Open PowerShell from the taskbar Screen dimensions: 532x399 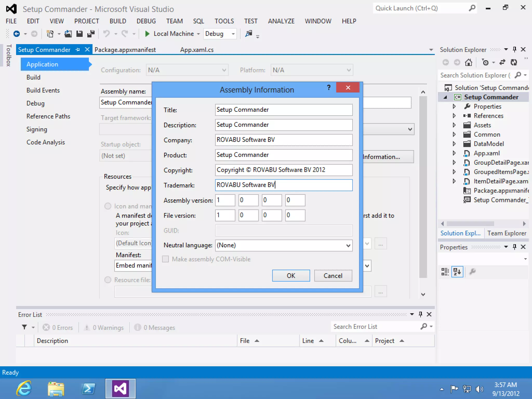pos(88,389)
